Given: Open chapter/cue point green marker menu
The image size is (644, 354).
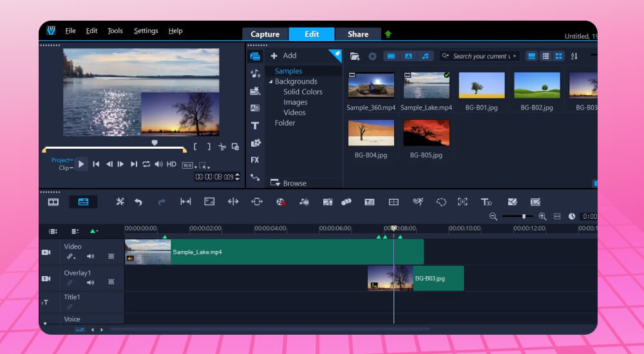Looking at the screenshot, I should point(93,231).
